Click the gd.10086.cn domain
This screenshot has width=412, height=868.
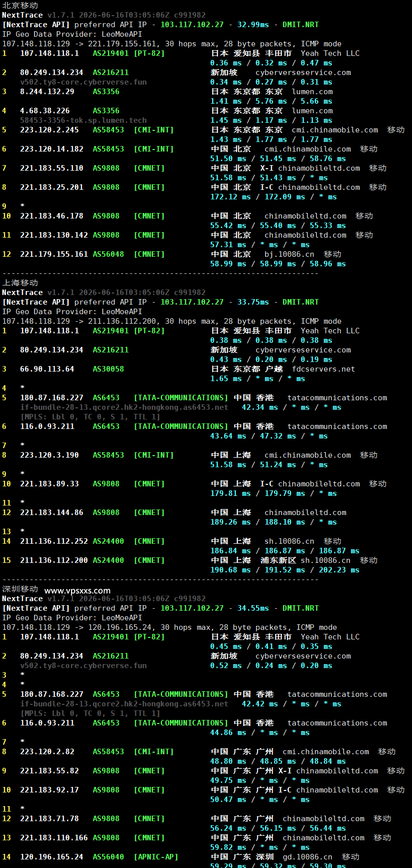click(307, 857)
